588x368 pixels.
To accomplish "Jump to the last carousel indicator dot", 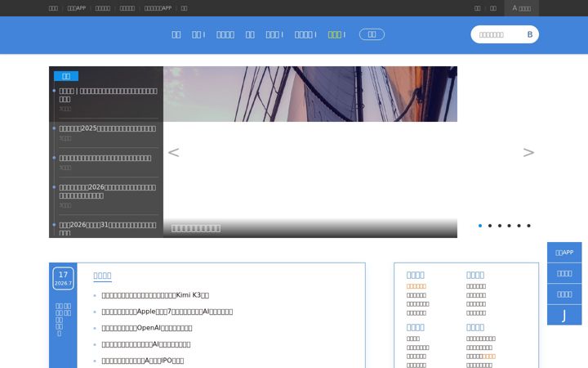I will pos(528,226).
